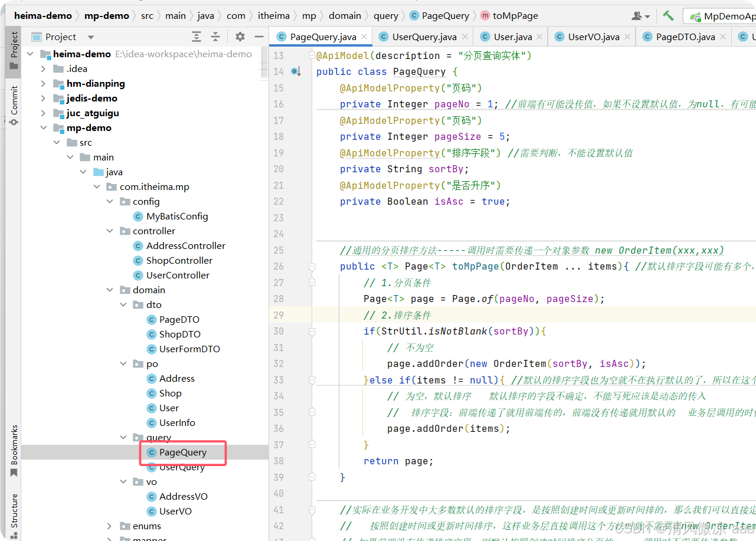This screenshot has width=756, height=541.
Task: Click the toMpPage breadcrumb
Action: [x=509, y=16]
